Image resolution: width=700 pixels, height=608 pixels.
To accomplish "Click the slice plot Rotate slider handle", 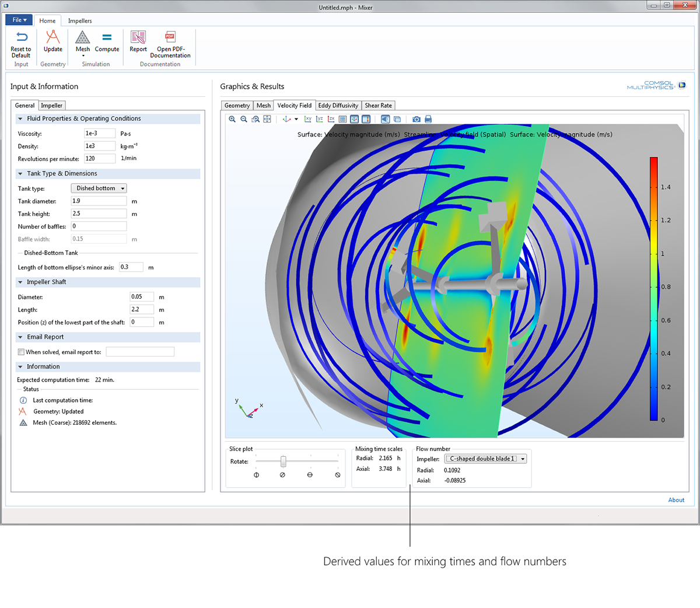I will tap(283, 462).
